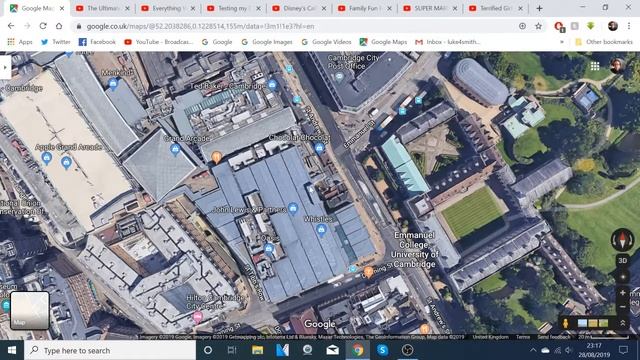Click the John Lewis & Partners pin
The image size is (640, 360).
coord(293,209)
